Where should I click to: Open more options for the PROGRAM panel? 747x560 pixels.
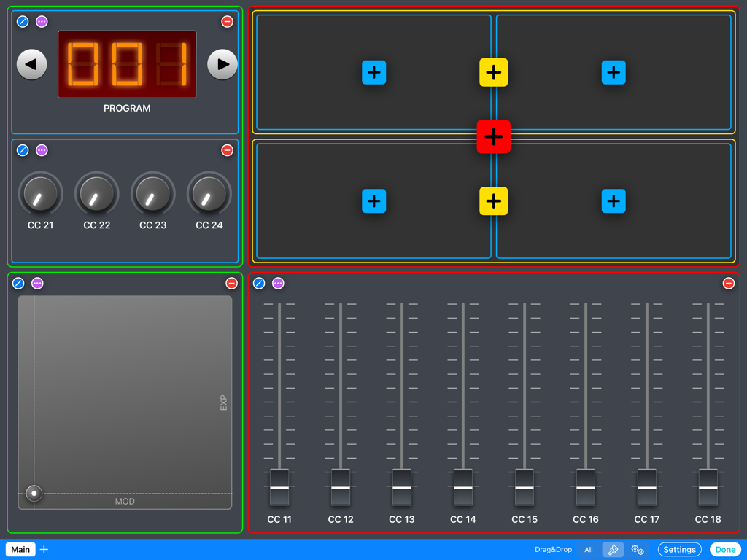(x=41, y=21)
